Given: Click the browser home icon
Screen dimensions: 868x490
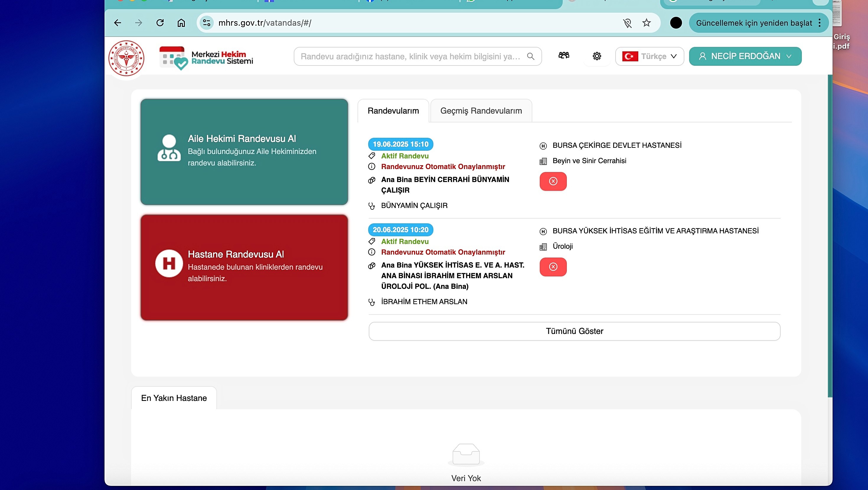Looking at the screenshot, I should (181, 23).
